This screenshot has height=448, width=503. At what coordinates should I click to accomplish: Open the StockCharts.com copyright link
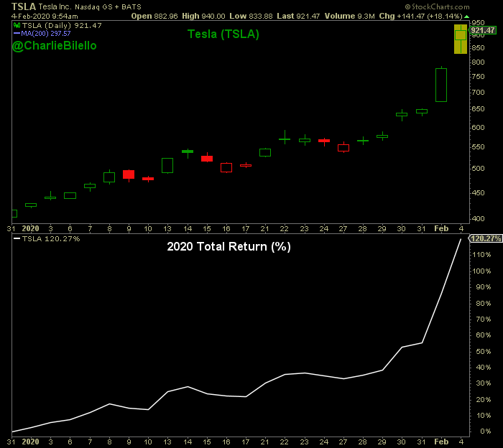pos(437,6)
